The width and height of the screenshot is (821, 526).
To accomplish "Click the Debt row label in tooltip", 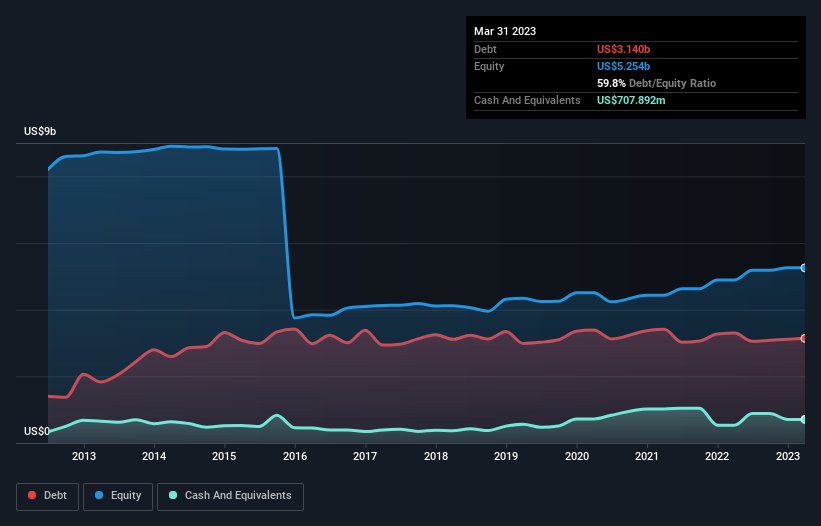I will (x=485, y=49).
